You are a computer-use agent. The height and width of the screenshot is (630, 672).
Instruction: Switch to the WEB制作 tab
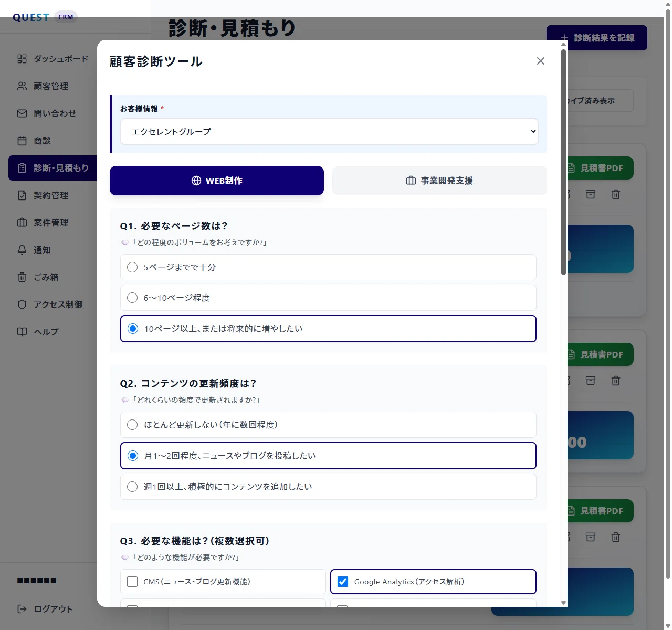[217, 181]
